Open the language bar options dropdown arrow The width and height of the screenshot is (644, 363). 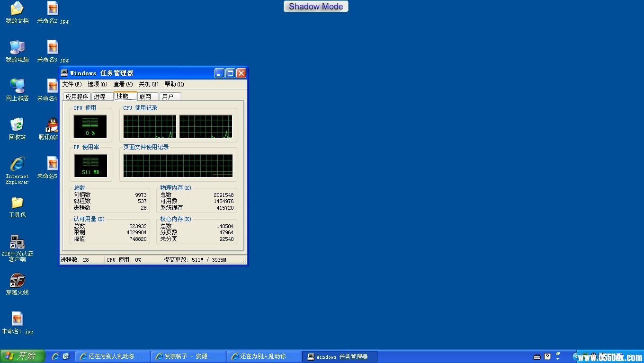coord(558,359)
